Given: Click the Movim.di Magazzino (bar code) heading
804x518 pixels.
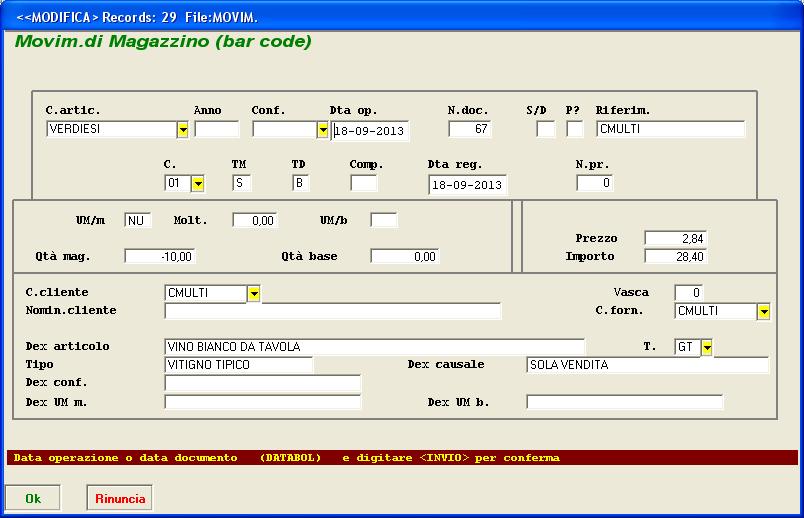Looking at the screenshot, I should pyautogui.click(x=163, y=41).
